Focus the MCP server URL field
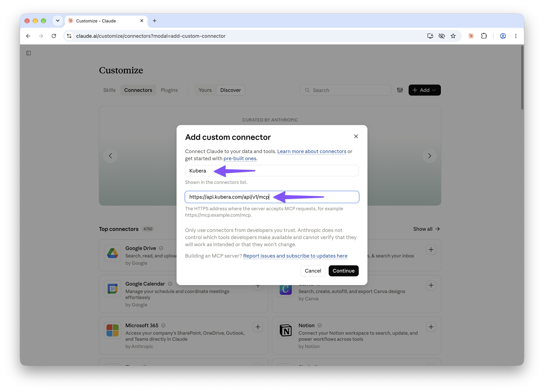 click(x=272, y=197)
